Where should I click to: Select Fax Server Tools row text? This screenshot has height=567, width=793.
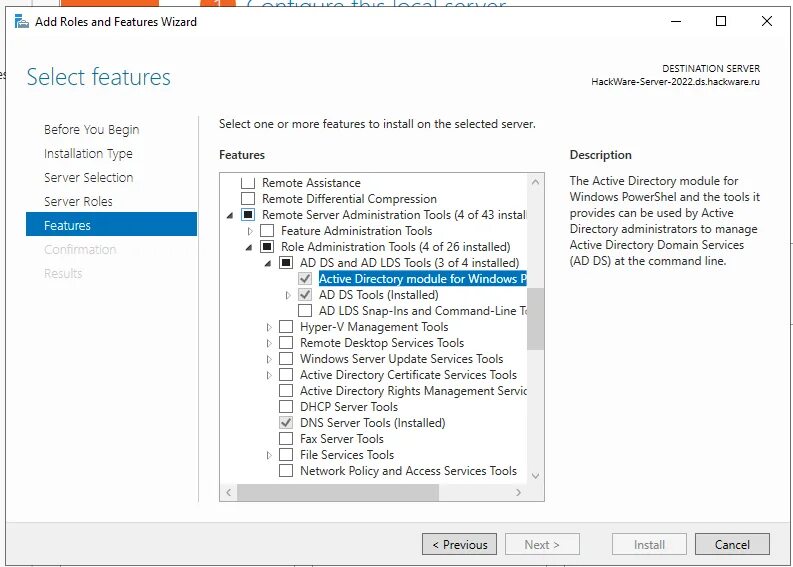341,439
